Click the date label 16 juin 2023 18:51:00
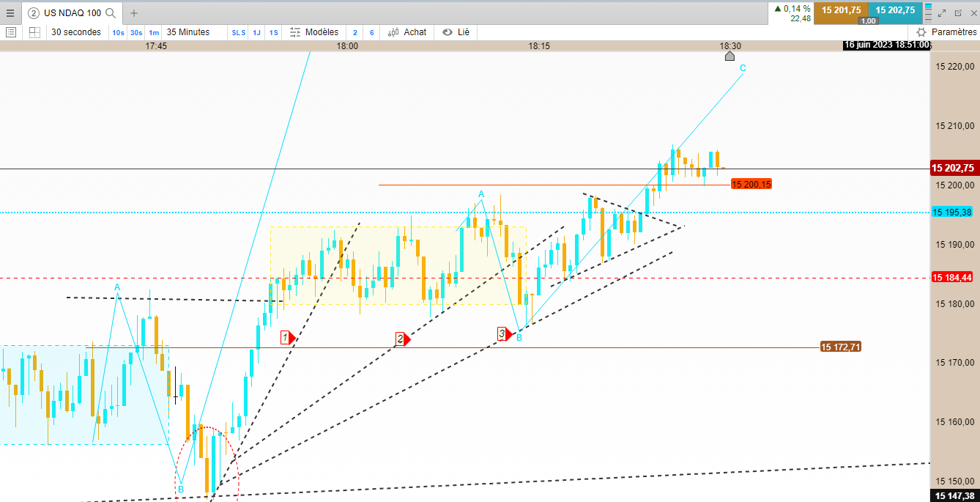This screenshot has height=502, width=980. tap(886, 45)
